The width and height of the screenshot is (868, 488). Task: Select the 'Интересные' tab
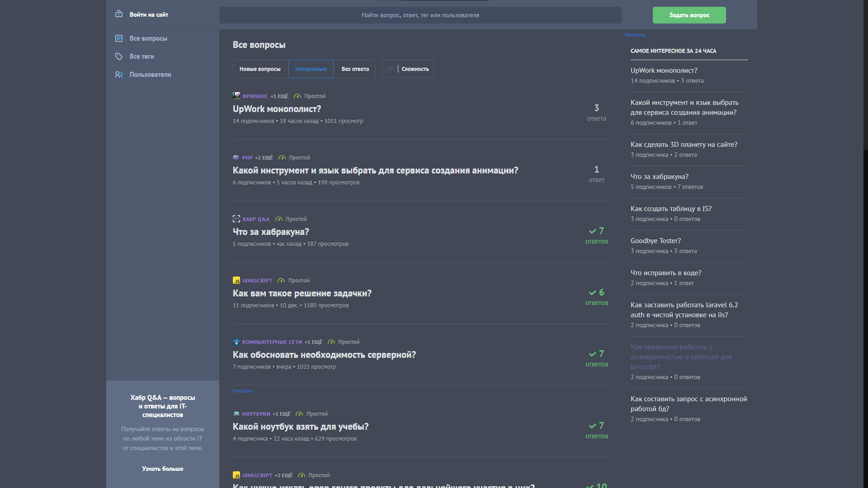tap(311, 69)
